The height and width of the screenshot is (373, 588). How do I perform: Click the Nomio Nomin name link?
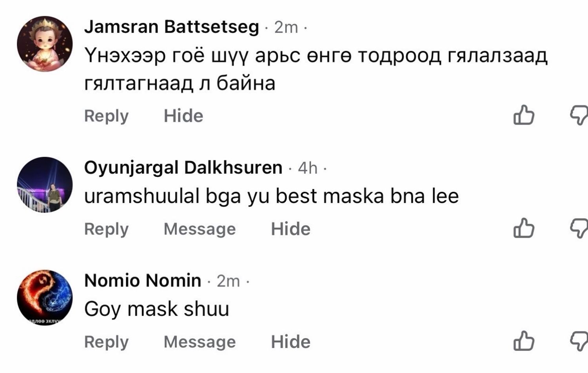pos(143,281)
